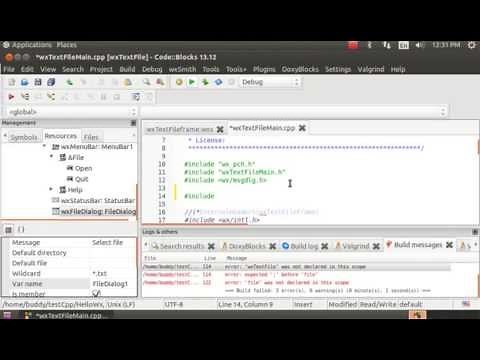Click the horizontal scrollbar under the code editor
Image resolution: width=480 pixels, height=360 pixels.
(195, 224)
